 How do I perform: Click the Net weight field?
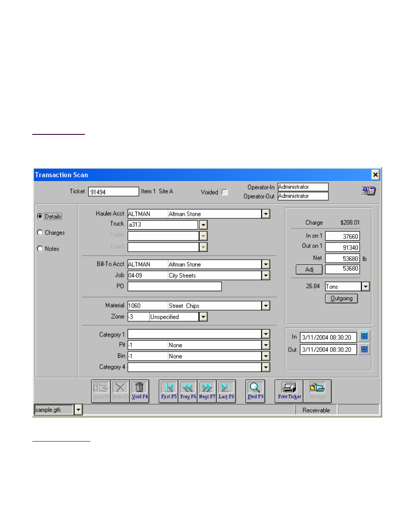[x=342, y=258]
